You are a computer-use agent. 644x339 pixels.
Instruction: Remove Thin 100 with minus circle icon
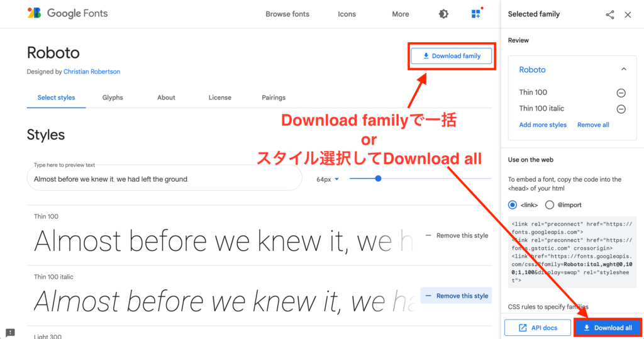[x=621, y=93]
